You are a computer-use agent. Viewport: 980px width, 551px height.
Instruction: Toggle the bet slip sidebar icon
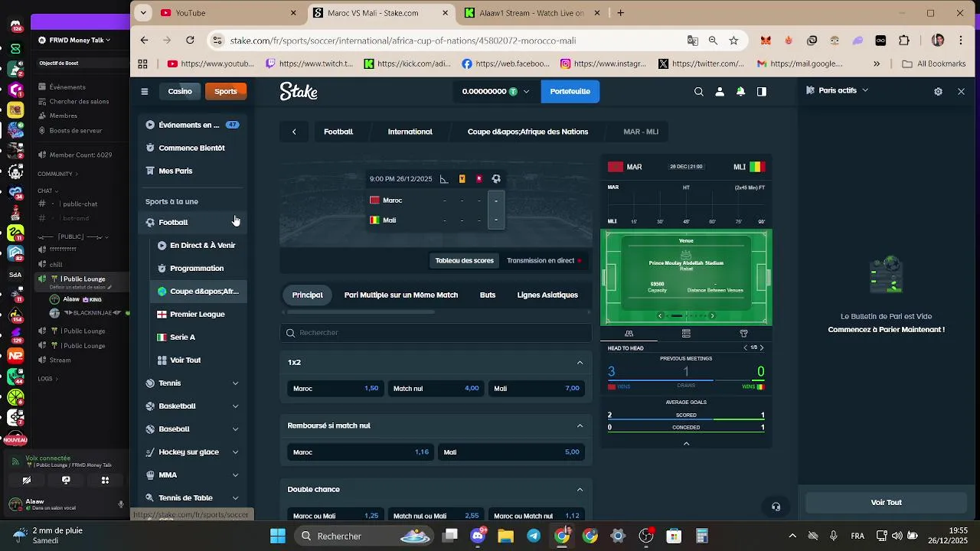point(762,91)
